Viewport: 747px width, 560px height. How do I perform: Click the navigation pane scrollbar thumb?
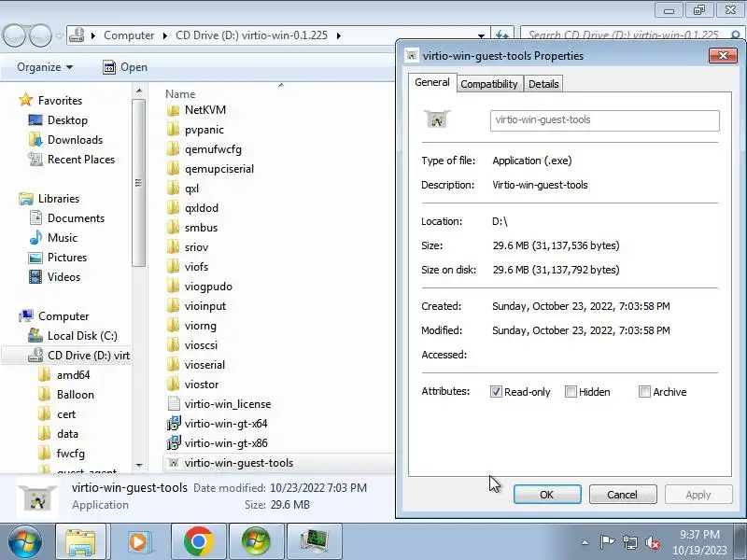[138, 183]
